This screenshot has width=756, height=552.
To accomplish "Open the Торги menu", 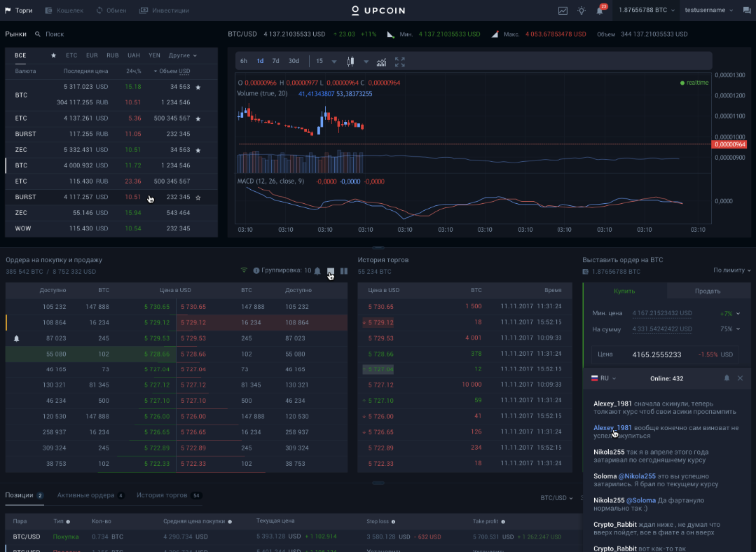I will click(19, 10).
